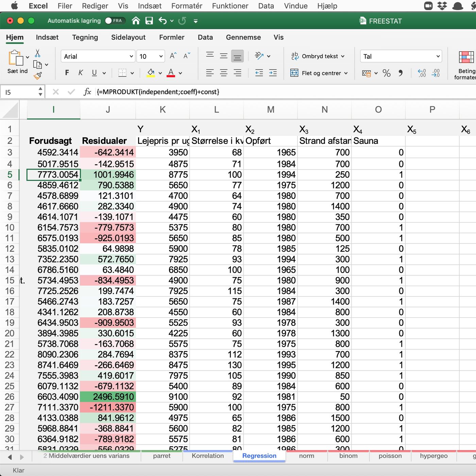This screenshot has width=476, height=476.
Task: Click the Flet og centrer merge icon
Action: (x=294, y=73)
